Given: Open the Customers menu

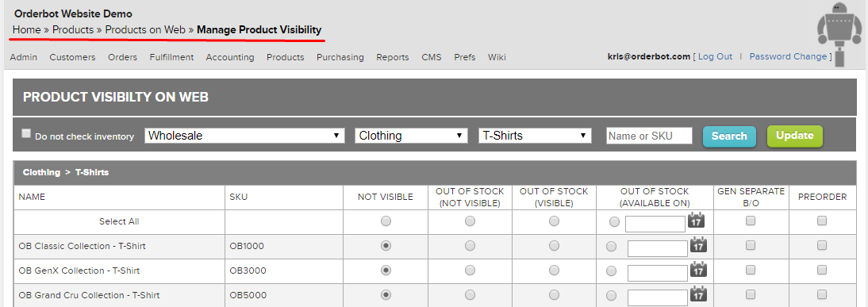Looking at the screenshot, I should (72, 57).
